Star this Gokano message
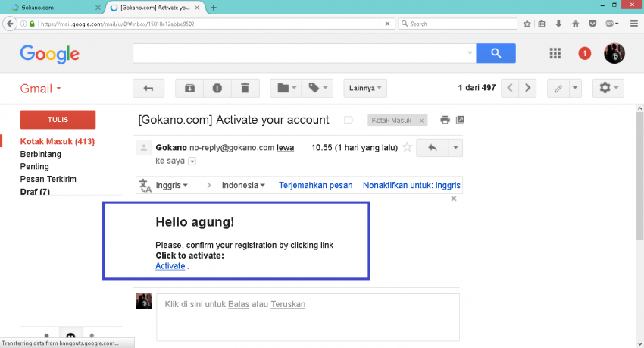Screen dimensions: 644x348 coord(407,147)
